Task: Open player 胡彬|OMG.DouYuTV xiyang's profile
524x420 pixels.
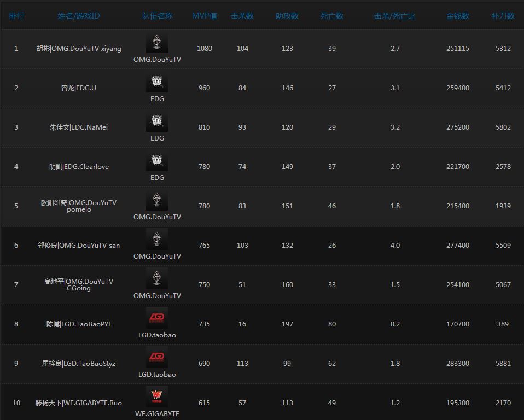Action: click(79, 49)
